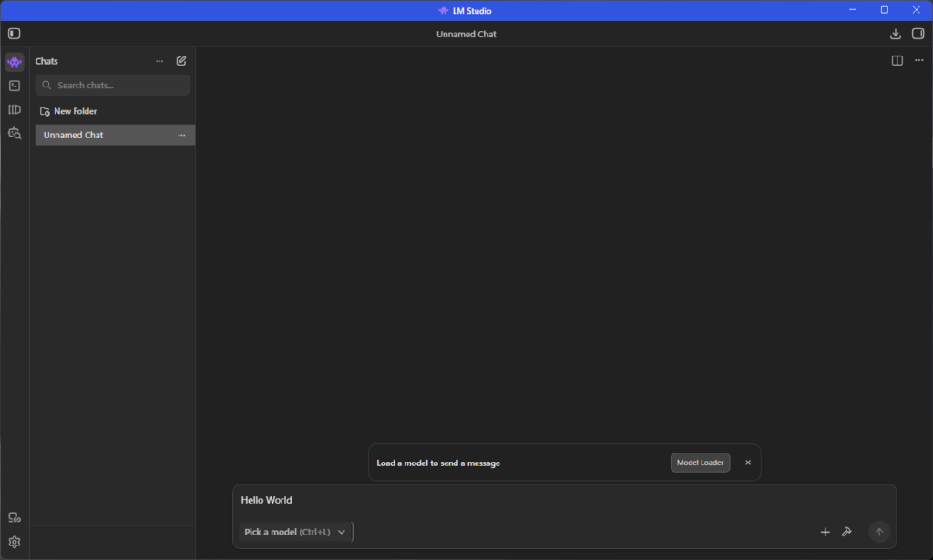Open the My Models library icon

click(x=14, y=109)
